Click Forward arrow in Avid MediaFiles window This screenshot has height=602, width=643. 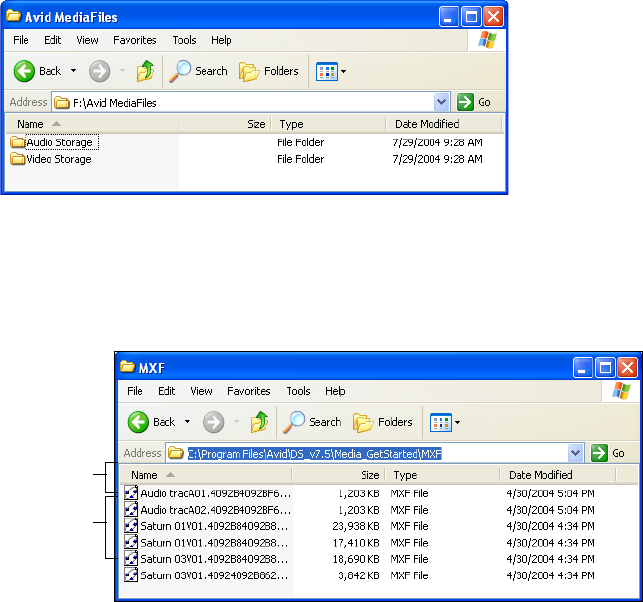pos(100,71)
